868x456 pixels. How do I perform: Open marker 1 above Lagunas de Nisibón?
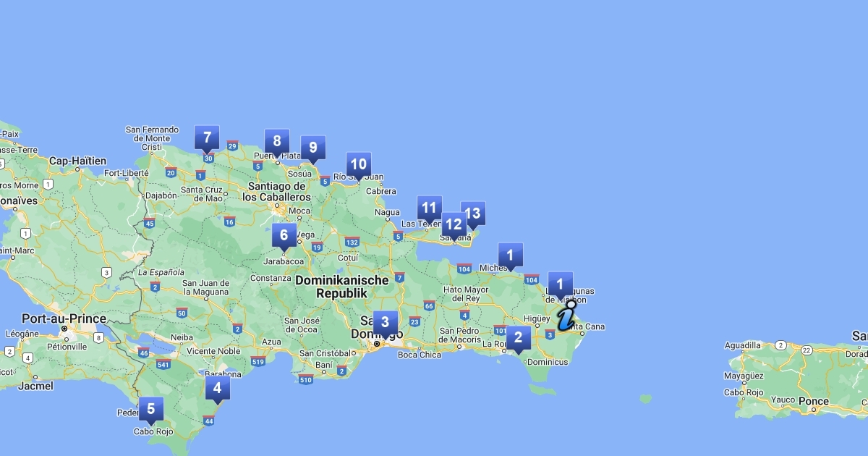[560, 284]
